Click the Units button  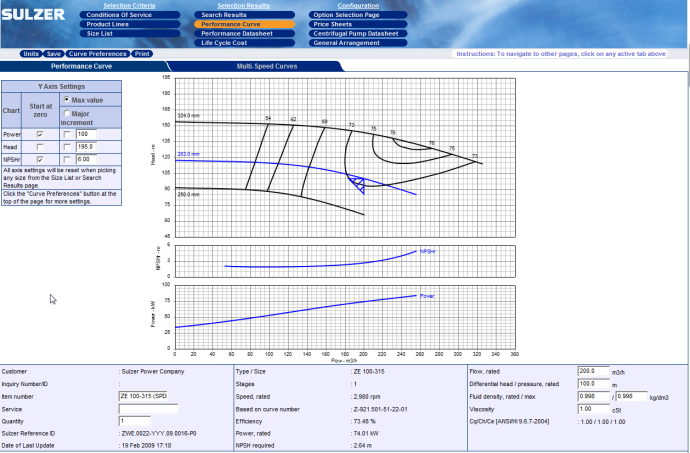(31, 53)
